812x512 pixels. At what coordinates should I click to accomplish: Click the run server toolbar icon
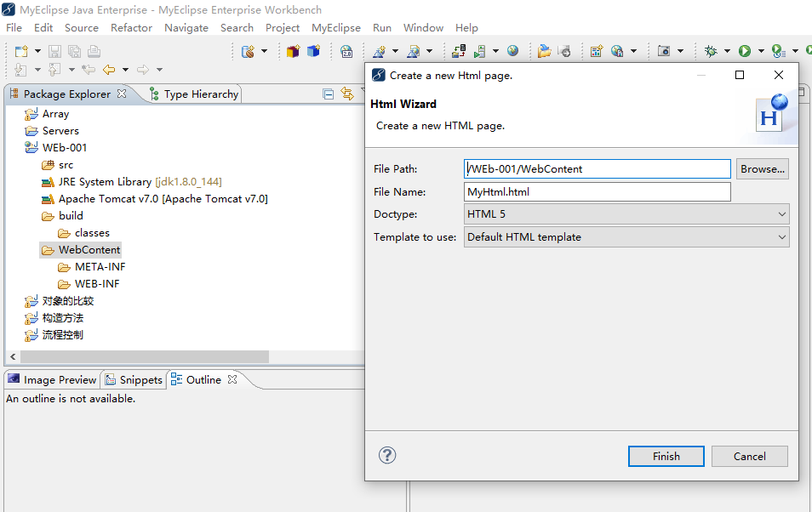tap(479, 51)
